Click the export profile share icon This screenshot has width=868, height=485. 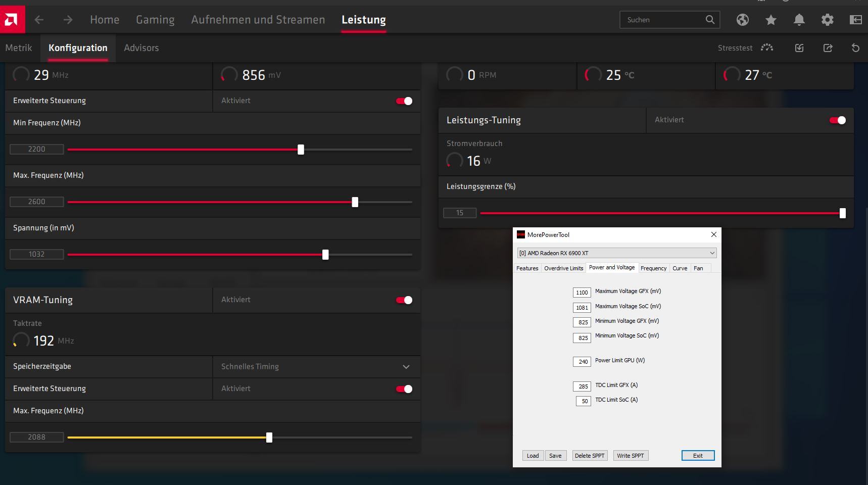[x=828, y=48]
